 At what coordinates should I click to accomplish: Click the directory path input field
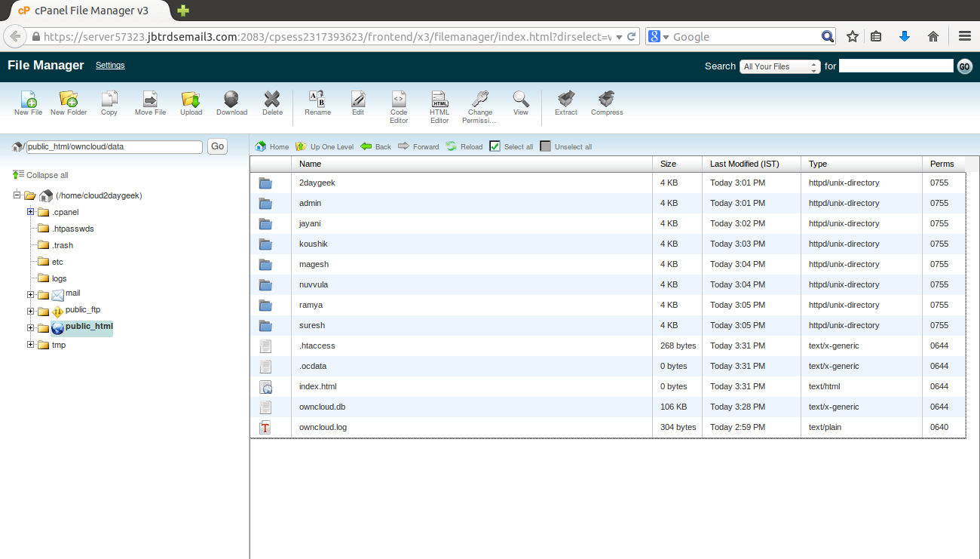coord(114,146)
